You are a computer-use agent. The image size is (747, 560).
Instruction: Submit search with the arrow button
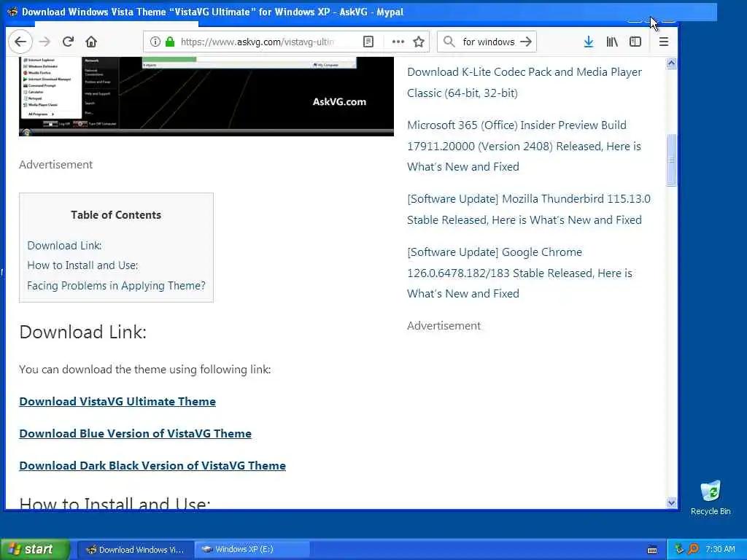coord(526,42)
